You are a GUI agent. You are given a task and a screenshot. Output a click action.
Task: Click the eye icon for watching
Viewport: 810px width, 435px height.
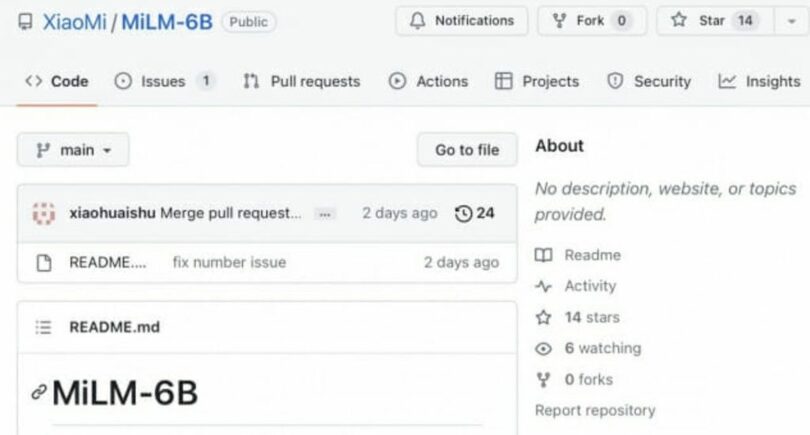(x=543, y=349)
